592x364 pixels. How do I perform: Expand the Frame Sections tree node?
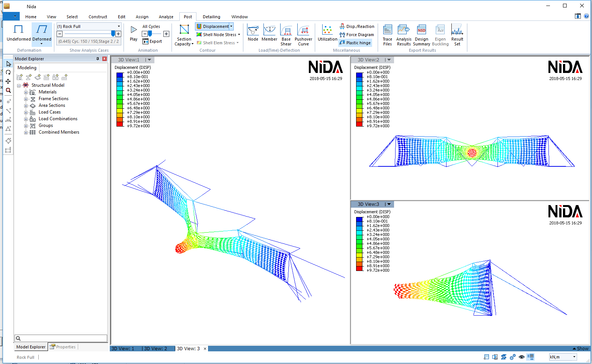(x=26, y=99)
